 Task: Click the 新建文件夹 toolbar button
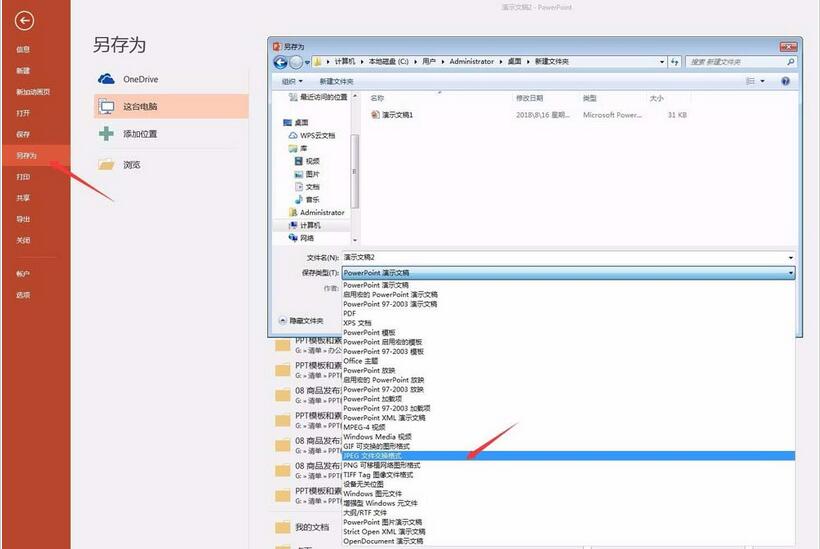[336, 81]
